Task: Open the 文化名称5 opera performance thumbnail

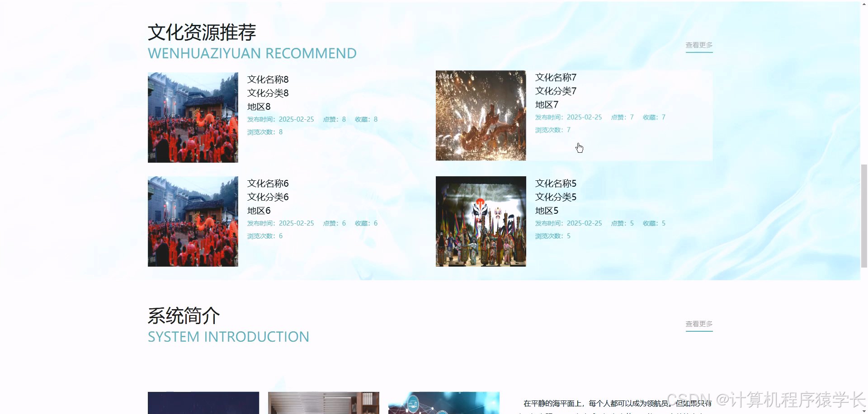Action: [x=481, y=221]
